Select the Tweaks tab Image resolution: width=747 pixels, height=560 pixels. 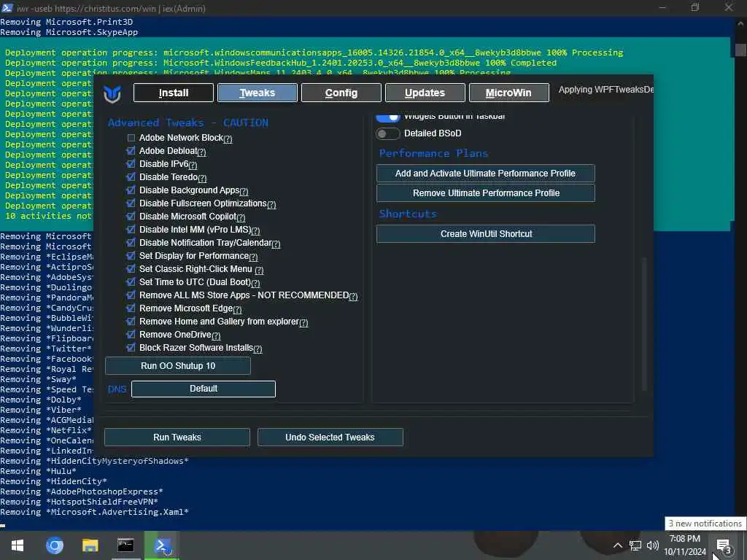pos(258,93)
